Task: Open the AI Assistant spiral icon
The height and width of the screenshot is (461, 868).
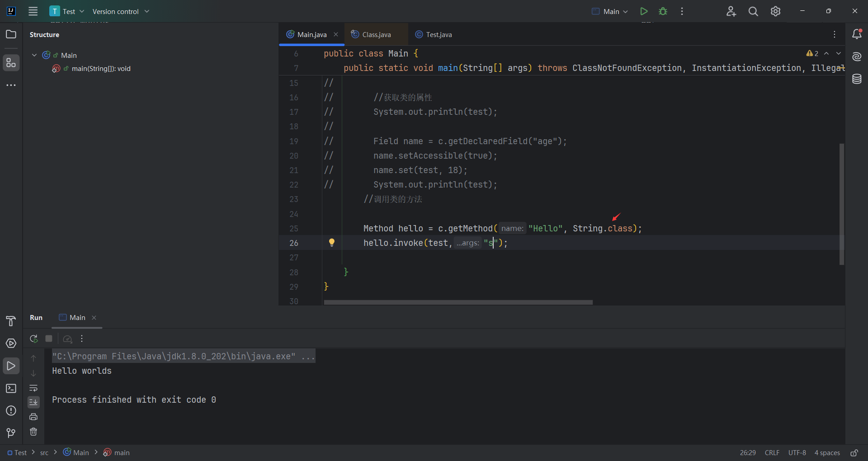Action: pyautogui.click(x=857, y=56)
